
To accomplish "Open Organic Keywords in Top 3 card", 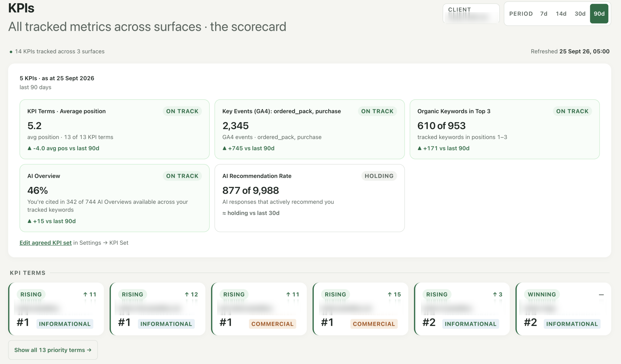I will 505,129.
